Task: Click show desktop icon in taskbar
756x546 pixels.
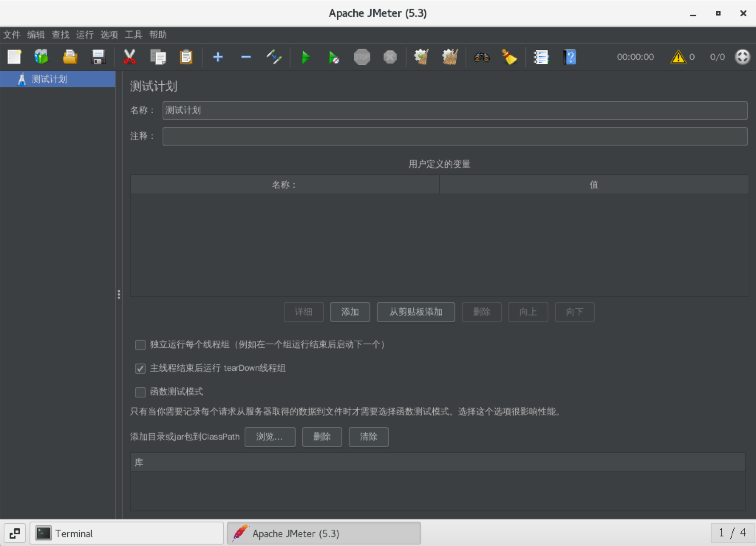Action: 15,533
